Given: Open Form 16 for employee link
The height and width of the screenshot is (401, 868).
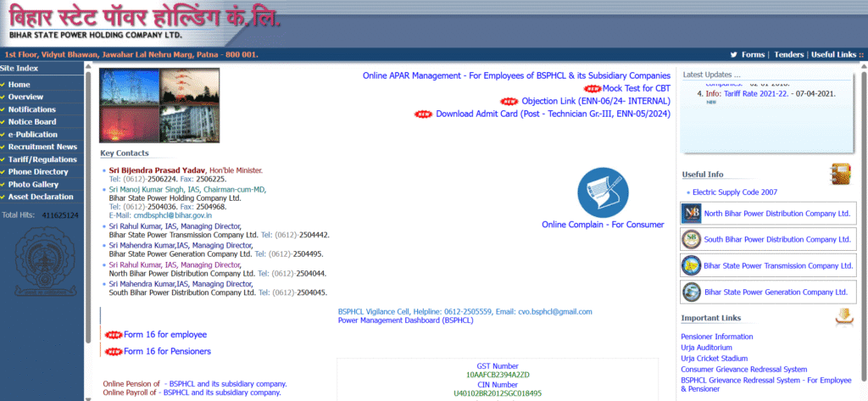Looking at the screenshot, I should coord(165,335).
